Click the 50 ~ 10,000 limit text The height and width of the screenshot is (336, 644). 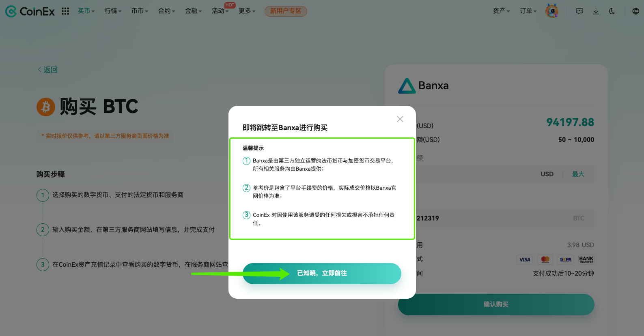(576, 140)
